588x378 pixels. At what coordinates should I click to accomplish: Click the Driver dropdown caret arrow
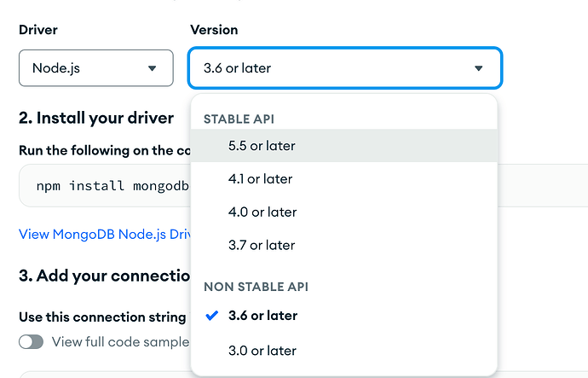pyautogui.click(x=153, y=68)
